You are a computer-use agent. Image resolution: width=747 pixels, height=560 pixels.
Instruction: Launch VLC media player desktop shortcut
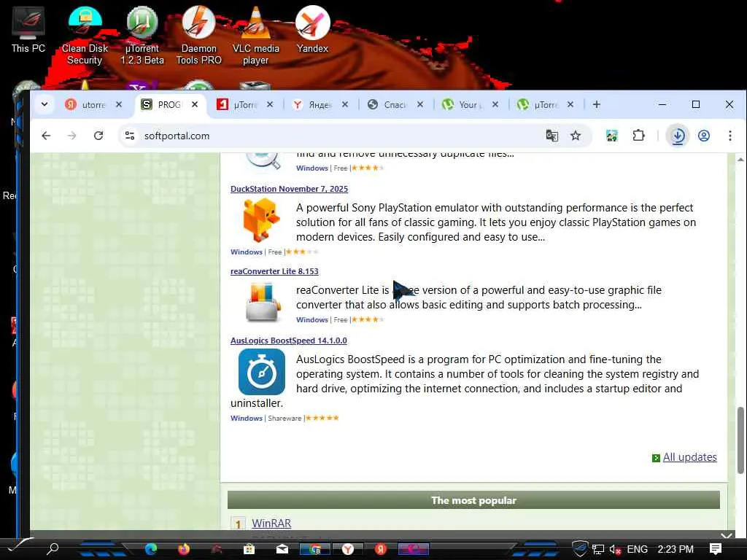(256, 36)
